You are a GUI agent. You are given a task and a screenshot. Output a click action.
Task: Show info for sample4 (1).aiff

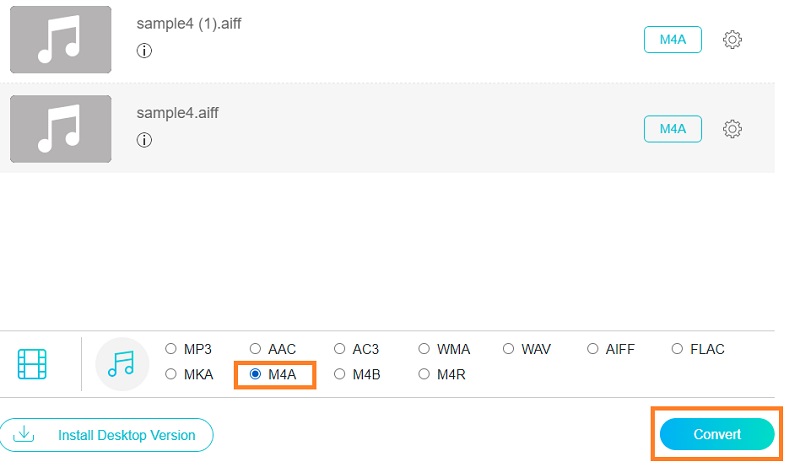[x=144, y=51]
